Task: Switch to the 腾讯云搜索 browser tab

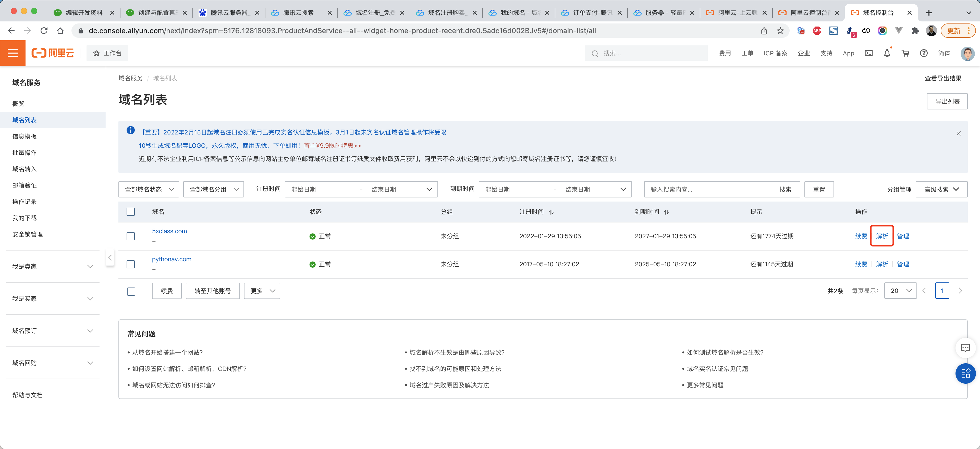Action: coord(298,13)
